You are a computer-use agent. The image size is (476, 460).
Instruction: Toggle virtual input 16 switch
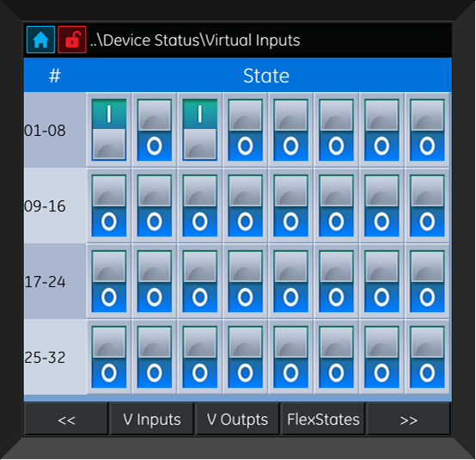427,205
